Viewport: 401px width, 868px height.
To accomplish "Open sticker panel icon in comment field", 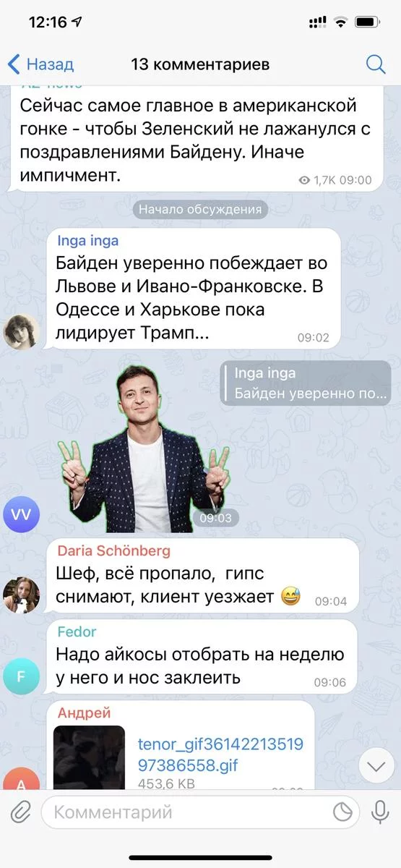I will tap(342, 812).
